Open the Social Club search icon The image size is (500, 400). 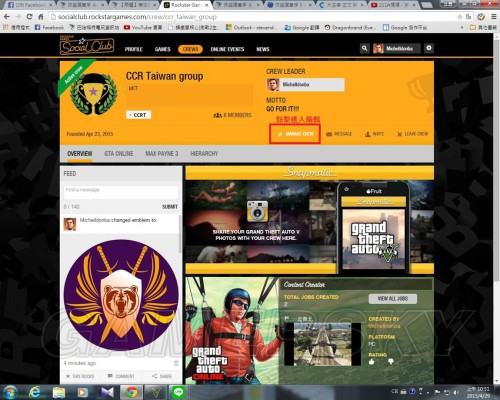point(364,48)
